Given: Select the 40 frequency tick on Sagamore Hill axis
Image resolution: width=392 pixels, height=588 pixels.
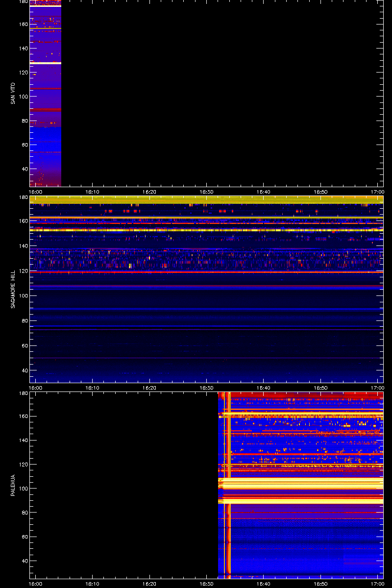Looking at the screenshot, I should tap(24, 371).
